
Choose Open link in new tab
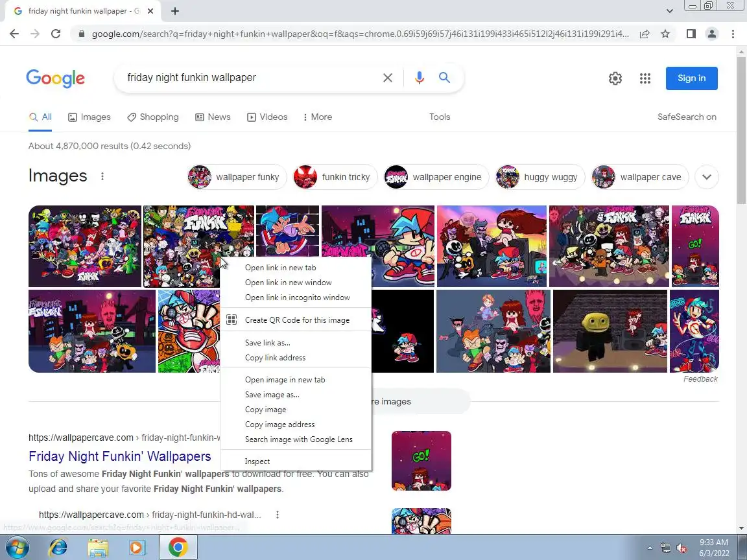pyautogui.click(x=296, y=268)
